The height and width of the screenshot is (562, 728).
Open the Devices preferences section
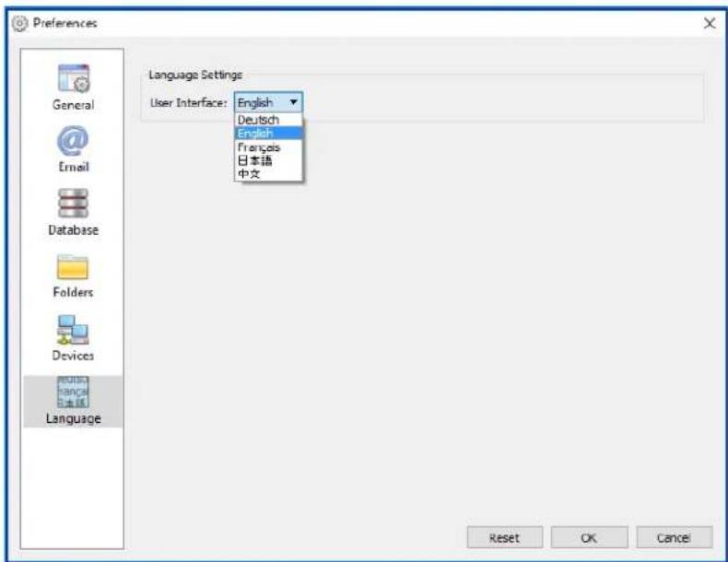click(73, 338)
